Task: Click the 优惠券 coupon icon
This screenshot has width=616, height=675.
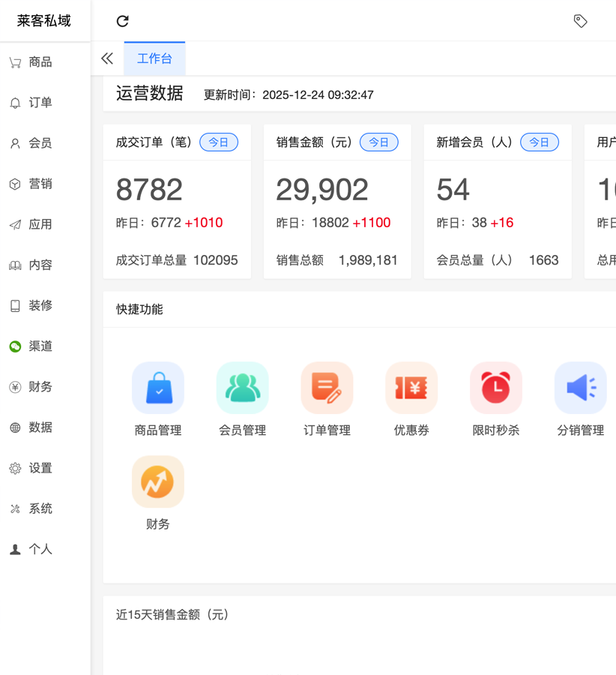Action: coord(411,388)
